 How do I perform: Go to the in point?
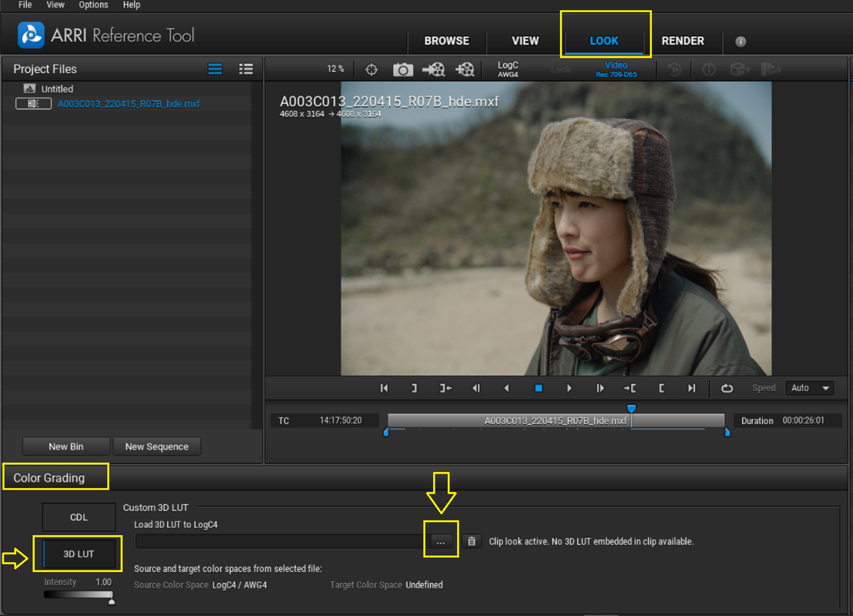[630, 388]
